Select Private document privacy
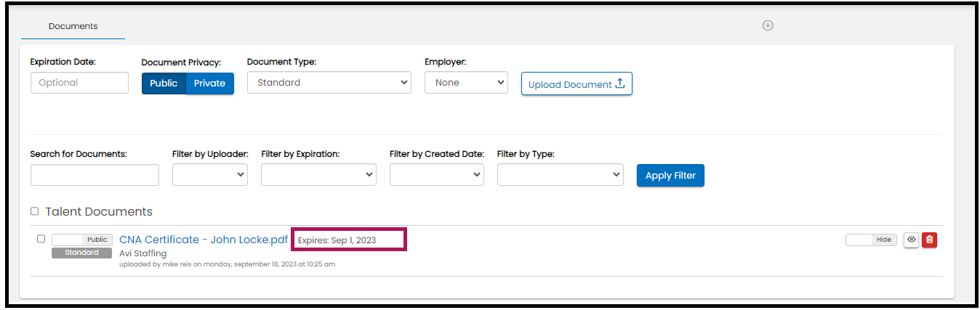 pyautogui.click(x=209, y=83)
